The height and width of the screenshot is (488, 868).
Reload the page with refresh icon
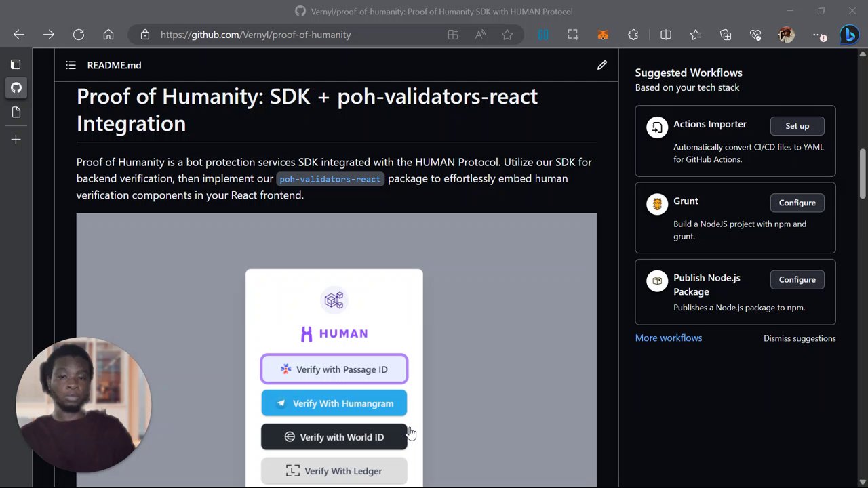pyautogui.click(x=79, y=35)
